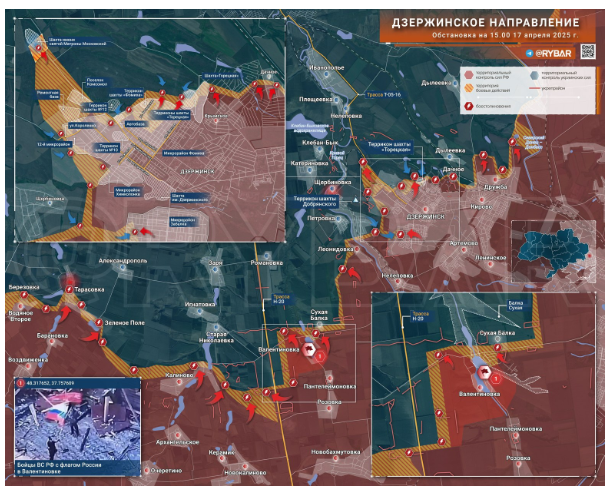
Task: Click the Водяное Второе label
Action: tap(21, 316)
